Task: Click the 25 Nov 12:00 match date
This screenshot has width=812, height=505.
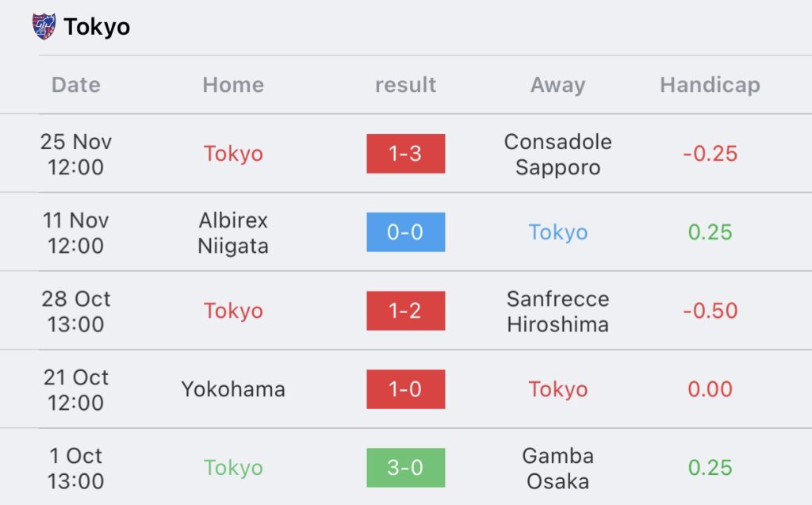Action: (x=76, y=155)
